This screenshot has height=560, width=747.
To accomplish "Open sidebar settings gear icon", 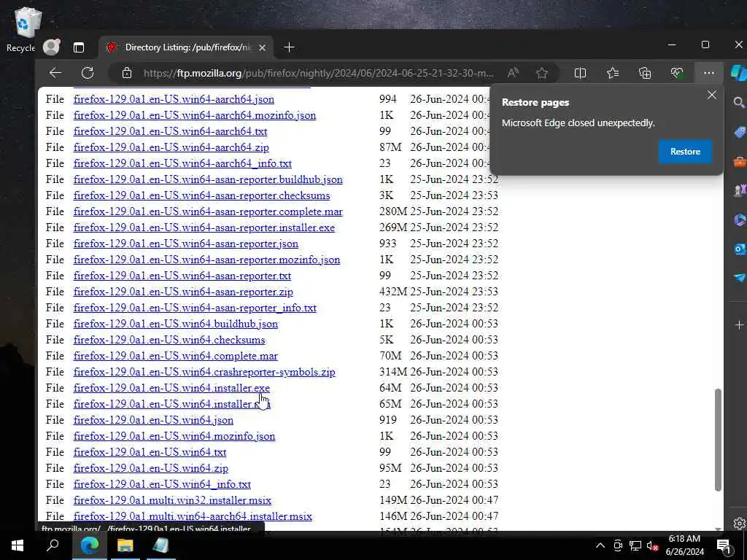I will point(740,524).
